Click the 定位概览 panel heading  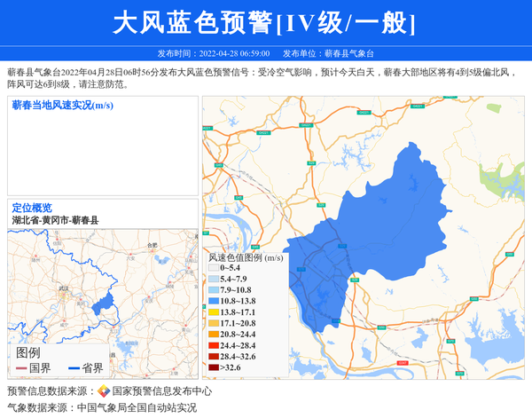tap(32, 208)
